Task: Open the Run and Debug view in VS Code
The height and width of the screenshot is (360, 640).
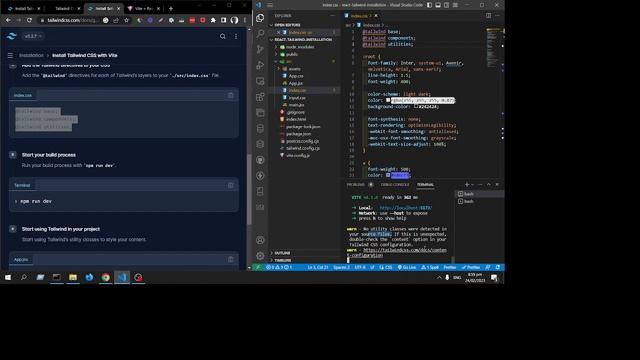Action: click(260, 65)
